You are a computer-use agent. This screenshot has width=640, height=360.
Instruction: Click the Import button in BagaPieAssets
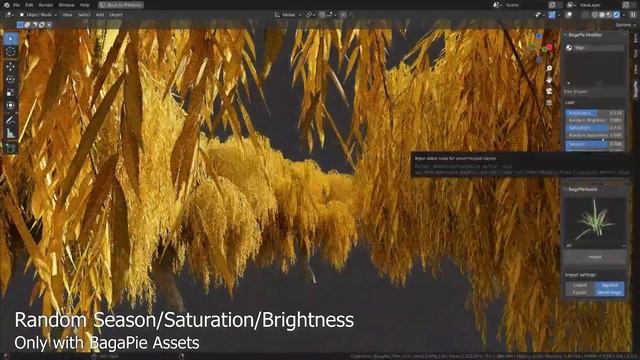pyautogui.click(x=595, y=257)
